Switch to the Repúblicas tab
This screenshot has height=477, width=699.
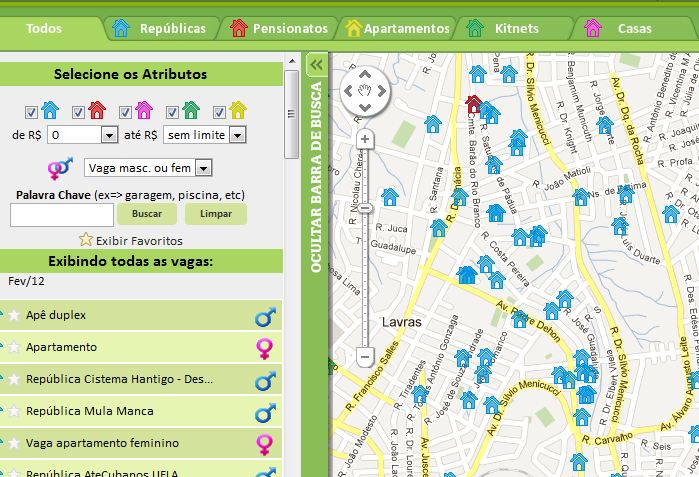162,28
